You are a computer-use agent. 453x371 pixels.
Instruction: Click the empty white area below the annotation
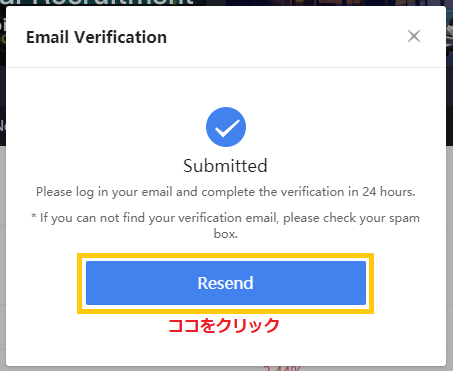click(x=226, y=350)
